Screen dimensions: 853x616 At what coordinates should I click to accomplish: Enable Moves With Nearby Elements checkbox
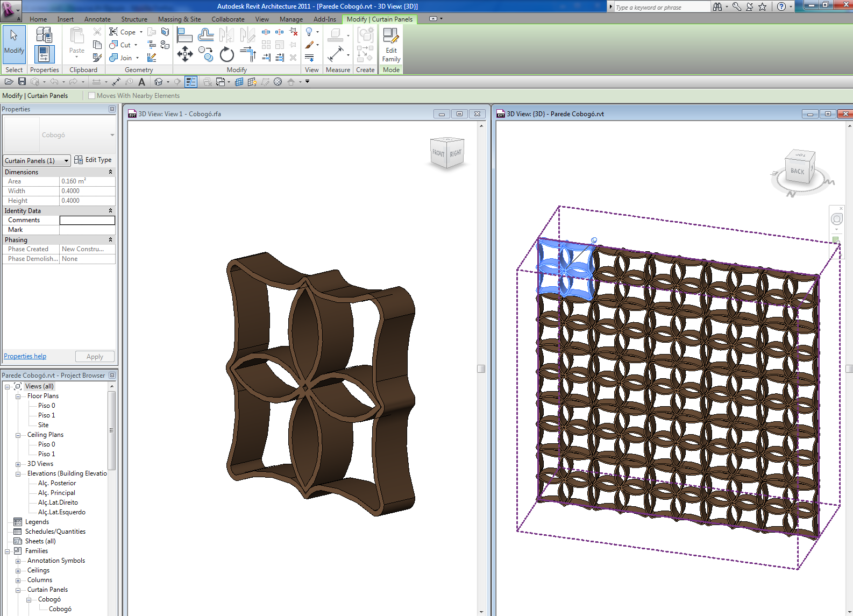(92, 96)
